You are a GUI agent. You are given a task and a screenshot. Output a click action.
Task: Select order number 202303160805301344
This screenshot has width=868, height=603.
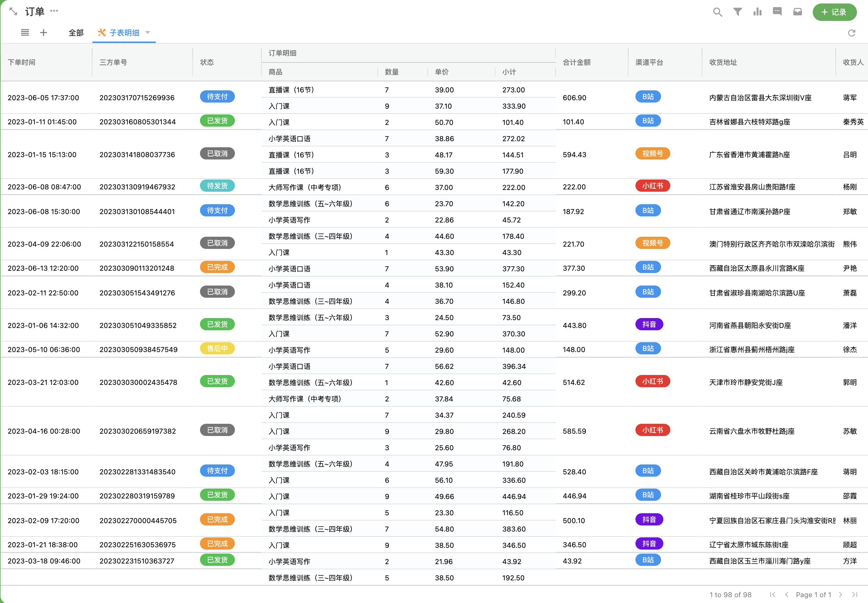click(137, 122)
